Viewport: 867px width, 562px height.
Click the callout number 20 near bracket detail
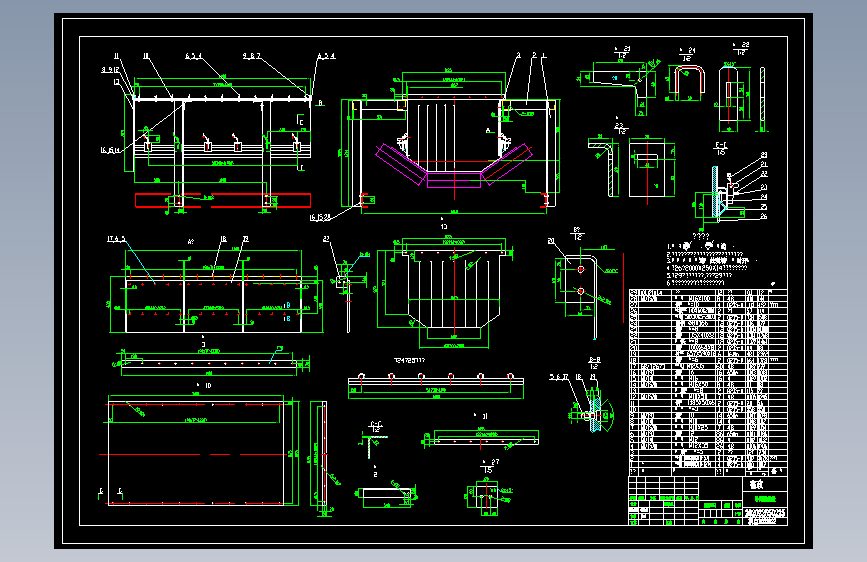(551, 241)
